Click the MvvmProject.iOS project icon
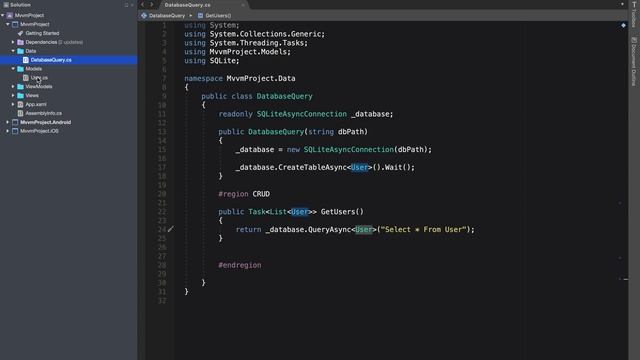Viewport: 640px width, 360px height. (15, 131)
